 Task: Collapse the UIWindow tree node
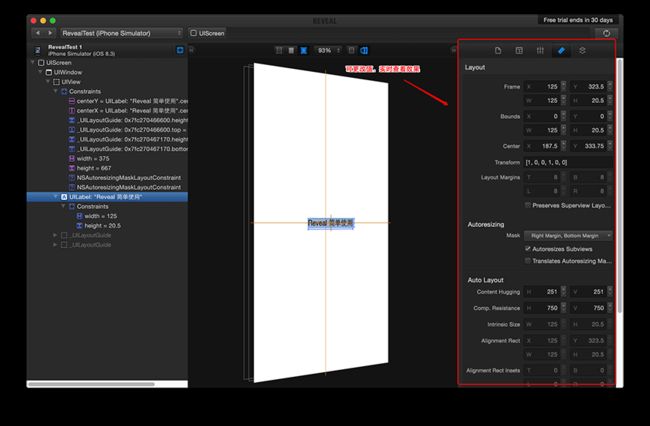41,72
